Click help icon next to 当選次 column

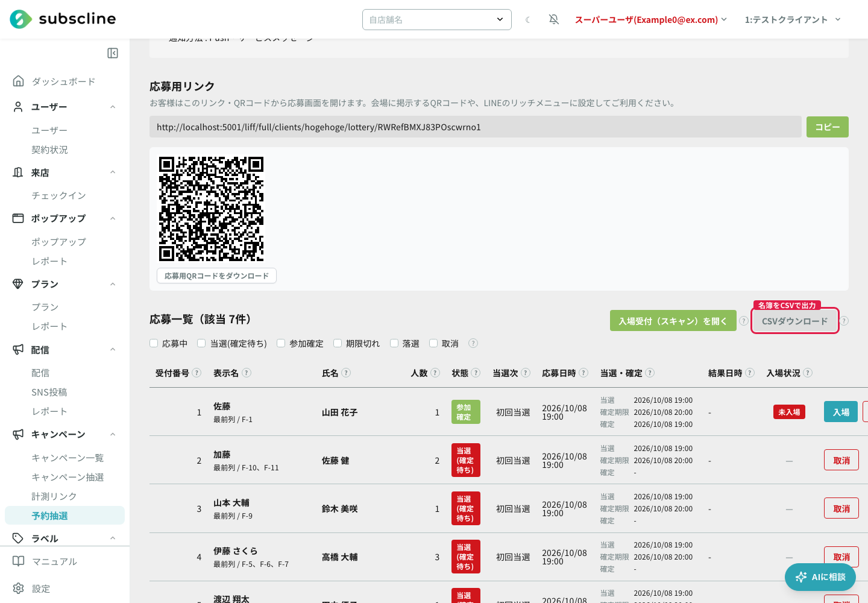click(526, 373)
